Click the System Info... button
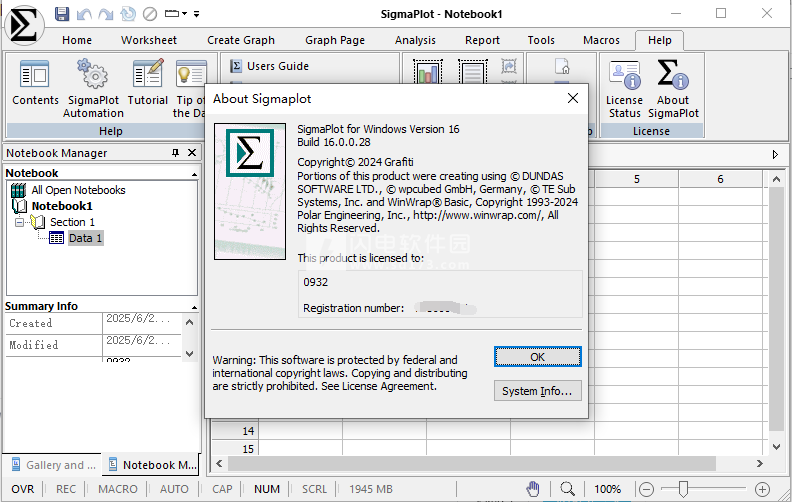 pyautogui.click(x=537, y=391)
